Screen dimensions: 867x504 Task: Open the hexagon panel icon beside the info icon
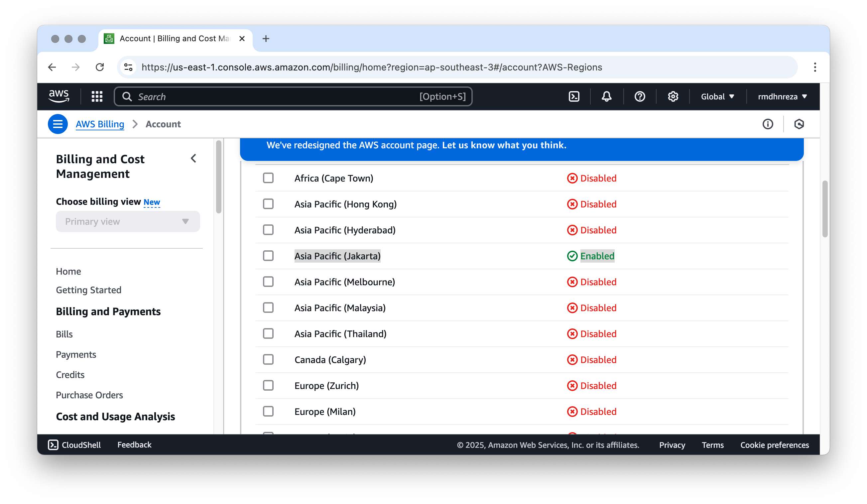(799, 124)
